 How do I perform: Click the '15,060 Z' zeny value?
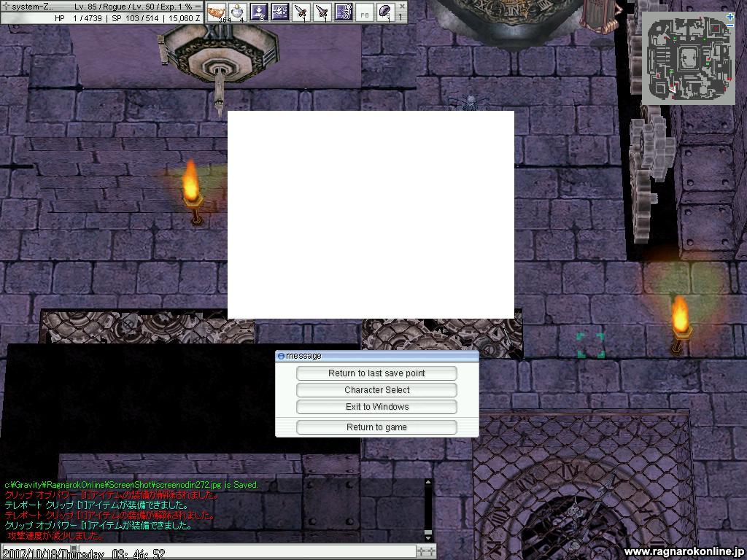click(x=183, y=18)
